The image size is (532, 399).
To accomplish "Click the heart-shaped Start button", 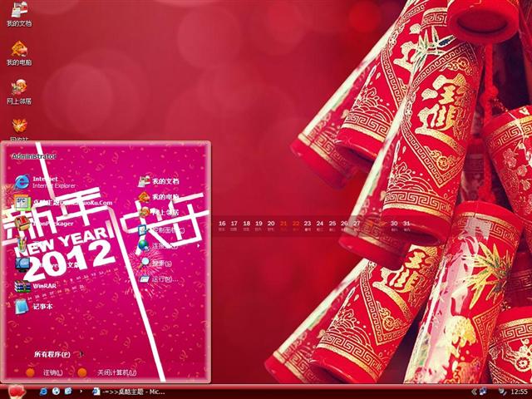I will pos(17,392).
